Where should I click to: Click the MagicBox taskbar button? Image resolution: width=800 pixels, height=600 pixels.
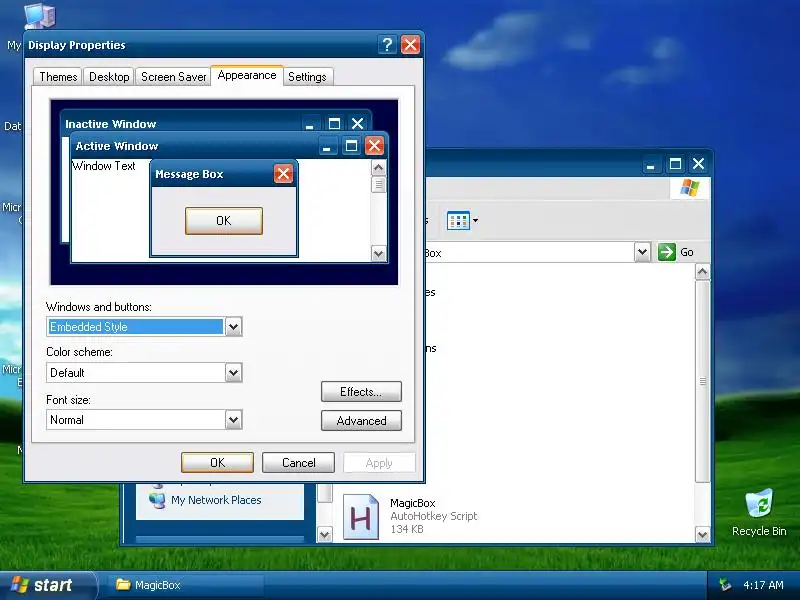click(x=185, y=585)
